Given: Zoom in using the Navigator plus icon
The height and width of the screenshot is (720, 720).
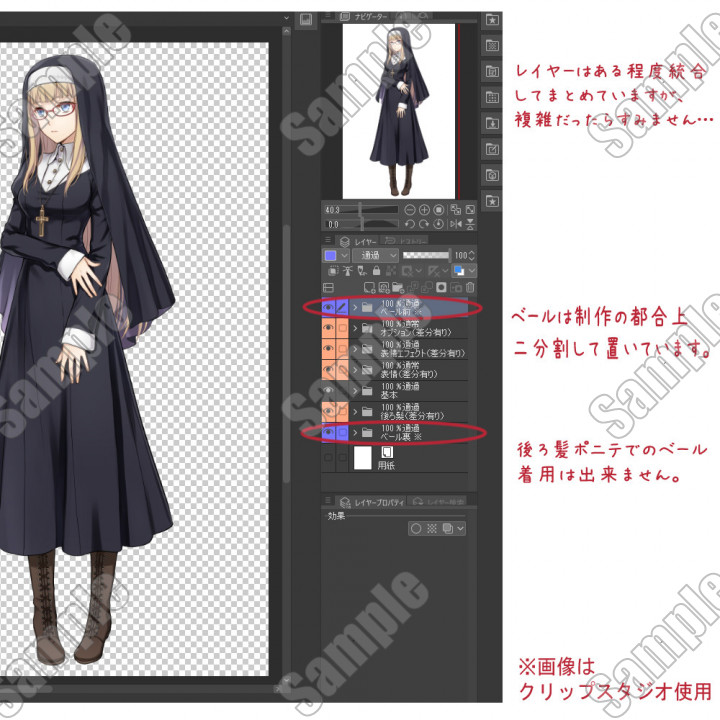Looking at the screenshot, I should pyautogui.click(x=425, y=210).
